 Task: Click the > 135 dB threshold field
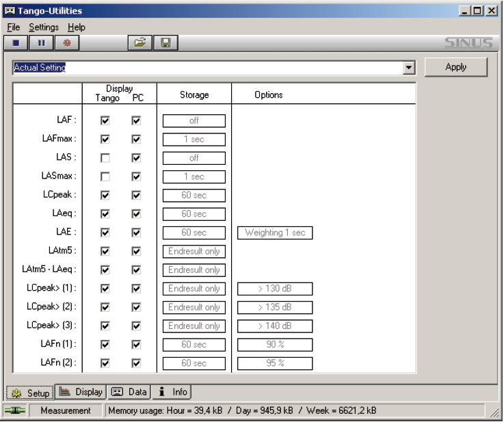coord(275,307)
